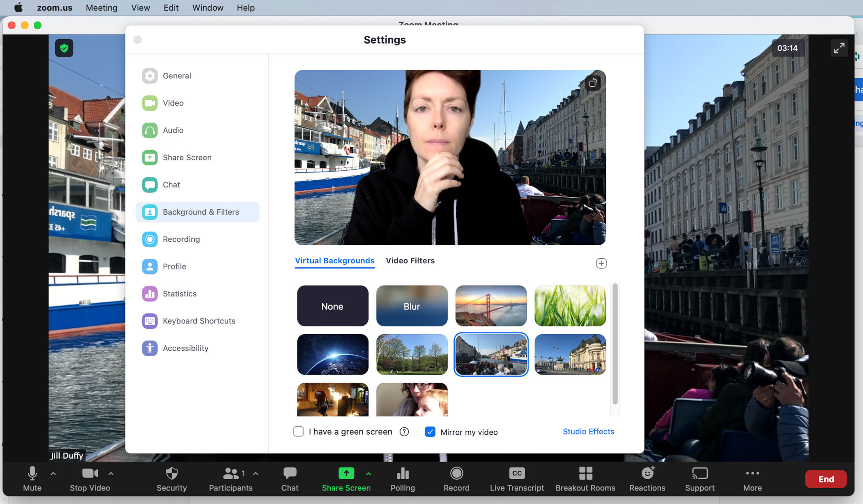Open the View menu in menu bar
Screen dimensions: 863x504
point(140,8)
